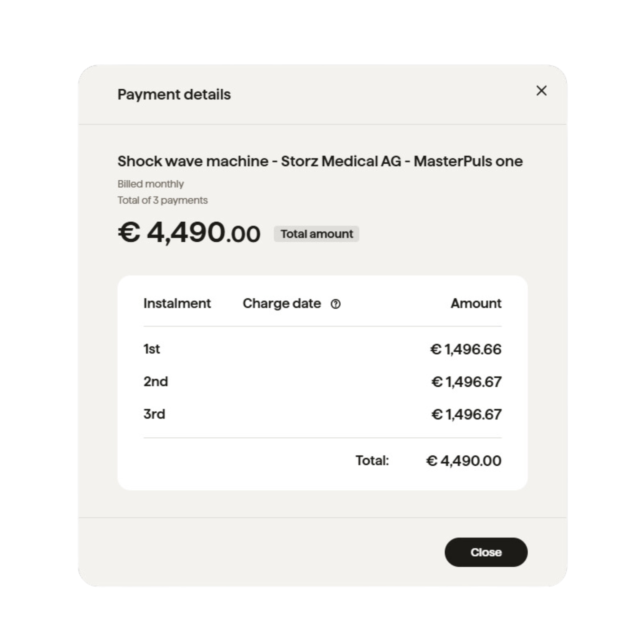Click the Total of 3 payments text
The width and height of the screenshot is (644, 644).
[x=163, y=200]
